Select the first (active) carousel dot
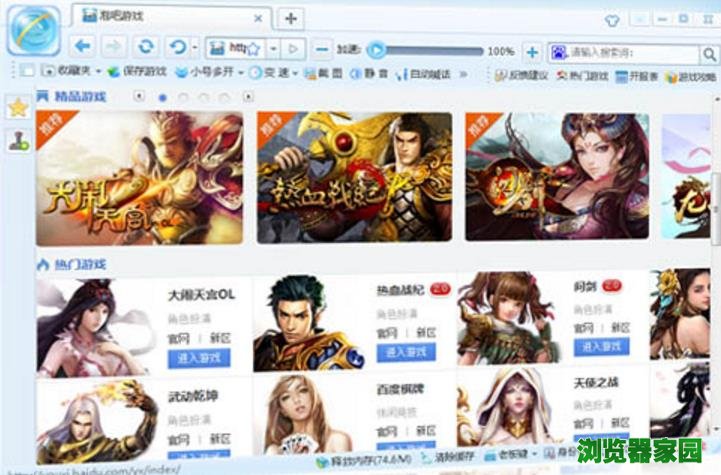 coord(162,97)
